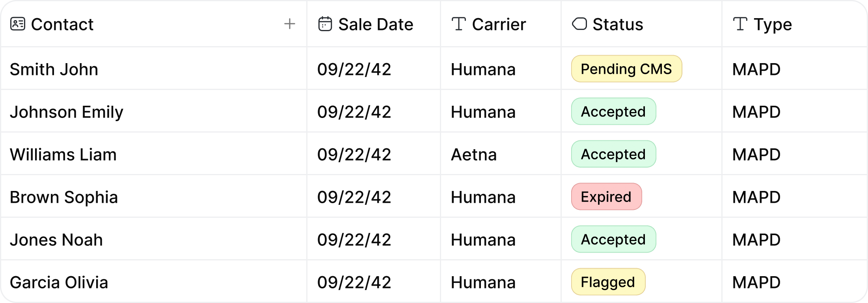Click the plus icon beside Contact
The width and height of the screenshot is (868, 303).
coord(290,24)
